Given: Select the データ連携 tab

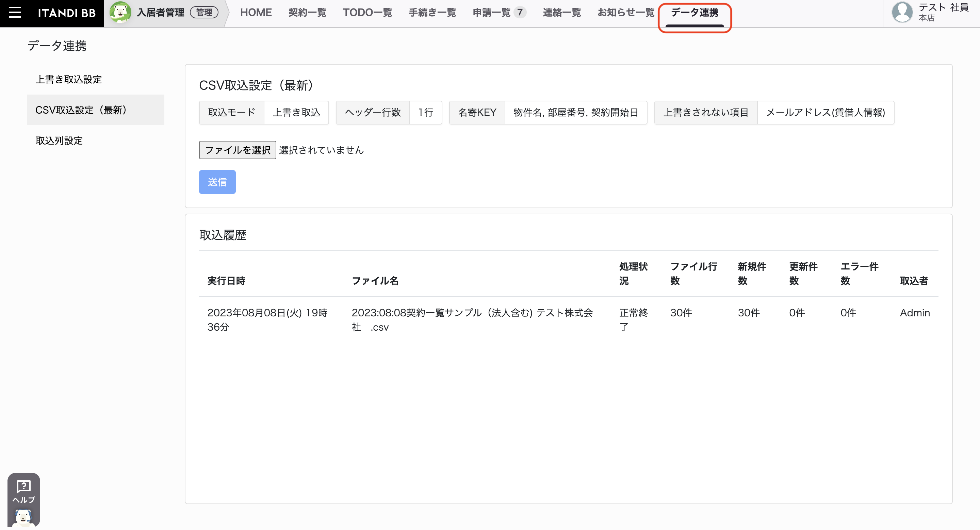Looking at the screenshot, I should point(695,13).
